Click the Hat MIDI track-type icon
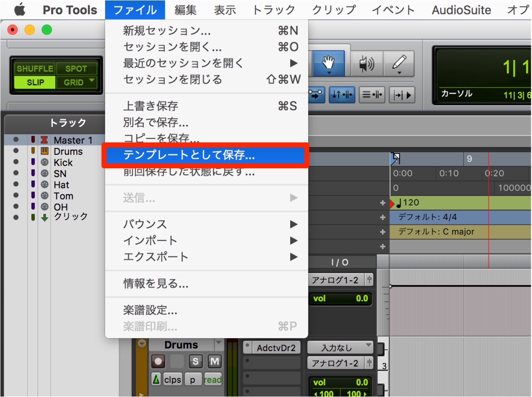The height and width of the screenshot is (397, 532). tap(44, 184)
